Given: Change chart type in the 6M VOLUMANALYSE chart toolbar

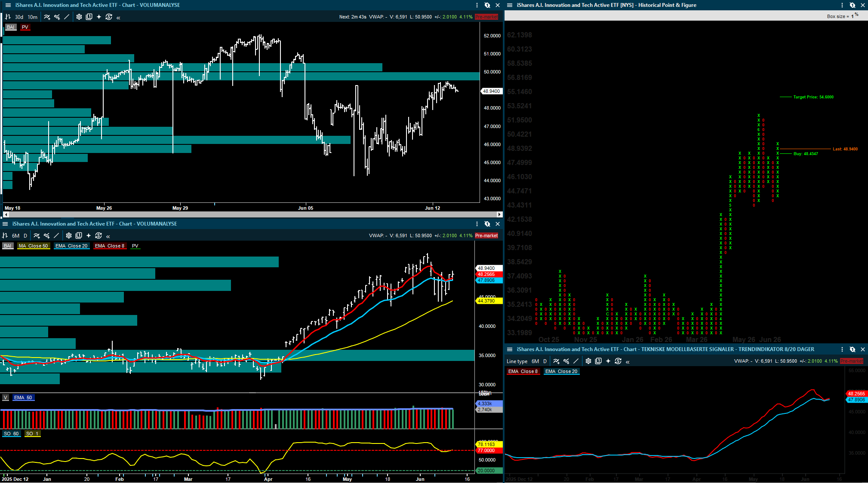Looking at the screenshot, I should pyautogui.click(x=5, y=235).
